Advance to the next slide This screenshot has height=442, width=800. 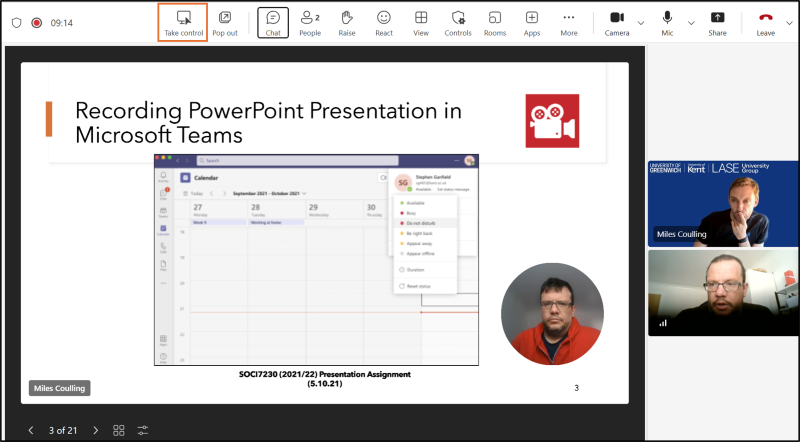coord(95,430)
